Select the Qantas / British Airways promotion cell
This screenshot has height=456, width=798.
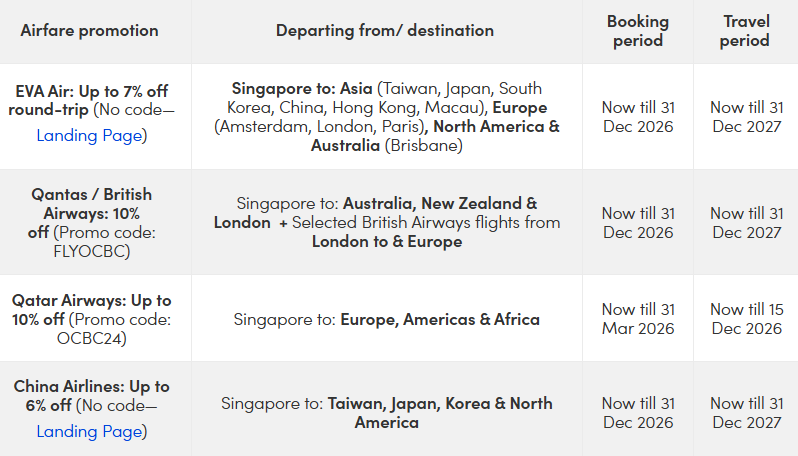point(91,222)
